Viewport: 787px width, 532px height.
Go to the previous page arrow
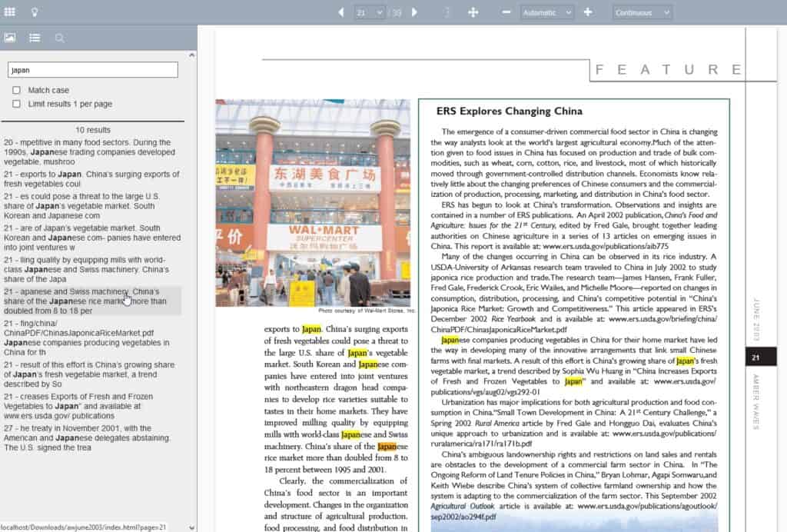click(341, 12)
